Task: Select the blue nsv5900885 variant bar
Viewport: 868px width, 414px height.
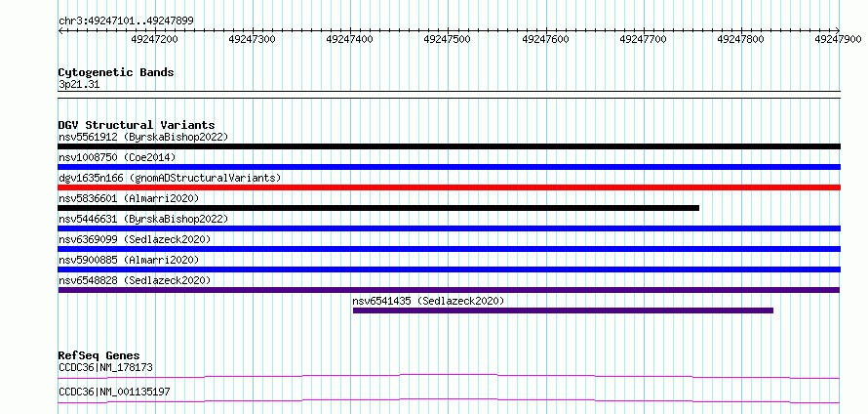Action: 449,269
